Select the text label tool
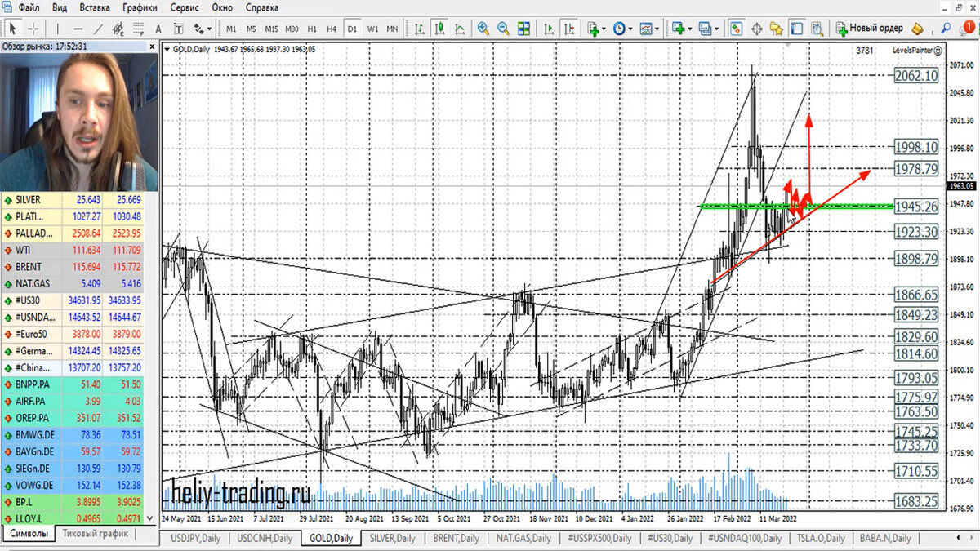980x551 pixels. click(x=178, y=29)
